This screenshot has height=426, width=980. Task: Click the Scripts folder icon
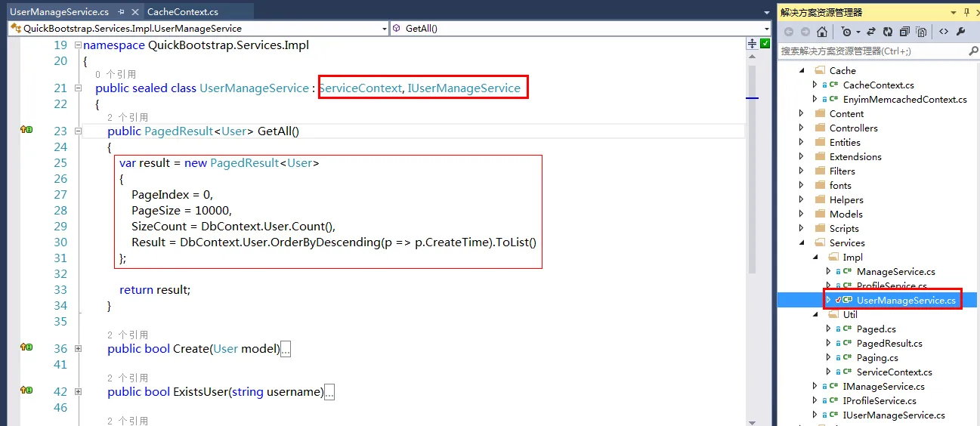pyautogui.click(x=821, y=228)
